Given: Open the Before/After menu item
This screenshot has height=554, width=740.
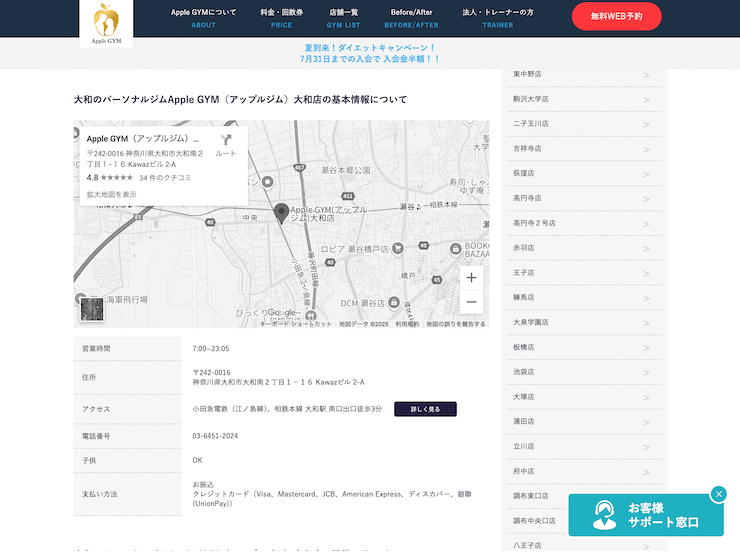Looking at the screenshot, I should point(411,18).
